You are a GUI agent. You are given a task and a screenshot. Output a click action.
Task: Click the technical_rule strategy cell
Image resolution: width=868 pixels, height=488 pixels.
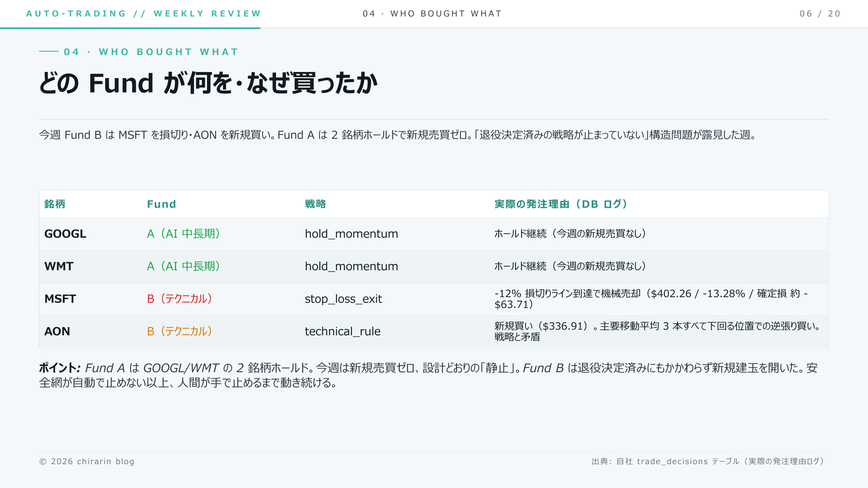click(x=342, y=331)
